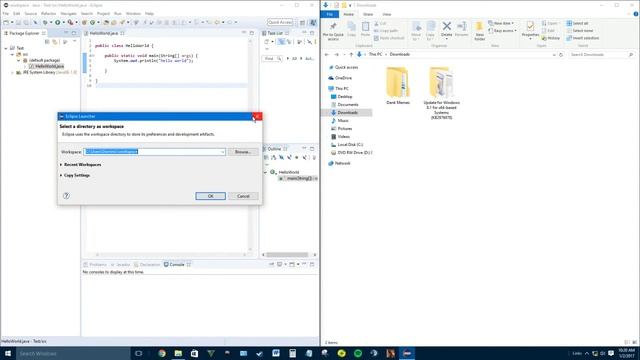Expand the Recent Workspaces section
Viewport: 640px width, 360px height.
(x=80, y=164)
